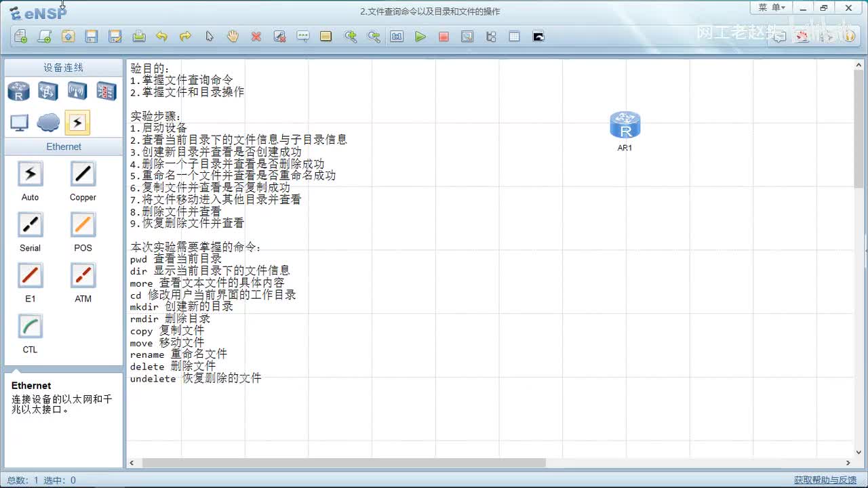Click the black screen icon in toolbar
868x488 pixels.
pos(538,37)
